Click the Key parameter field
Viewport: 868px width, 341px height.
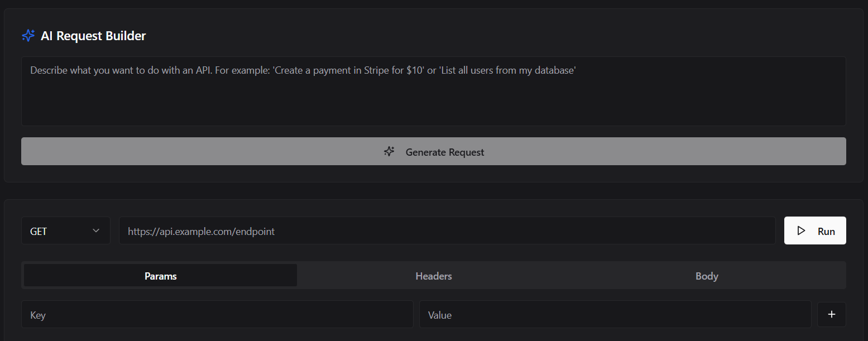[217, 314]
